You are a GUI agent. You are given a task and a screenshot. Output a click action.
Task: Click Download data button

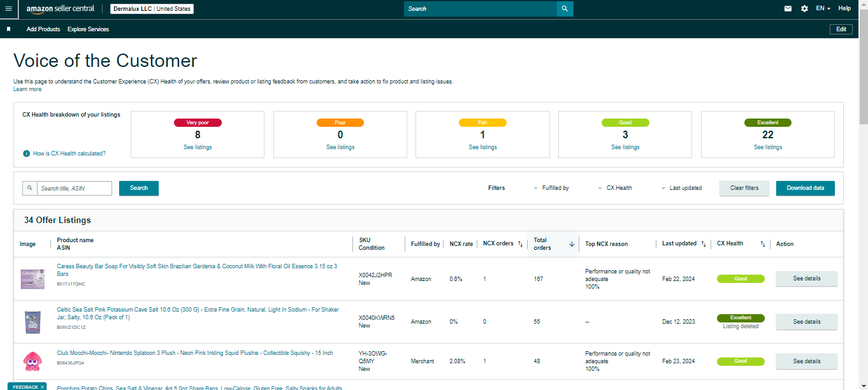pyautogui.click(x=806, y=188)
